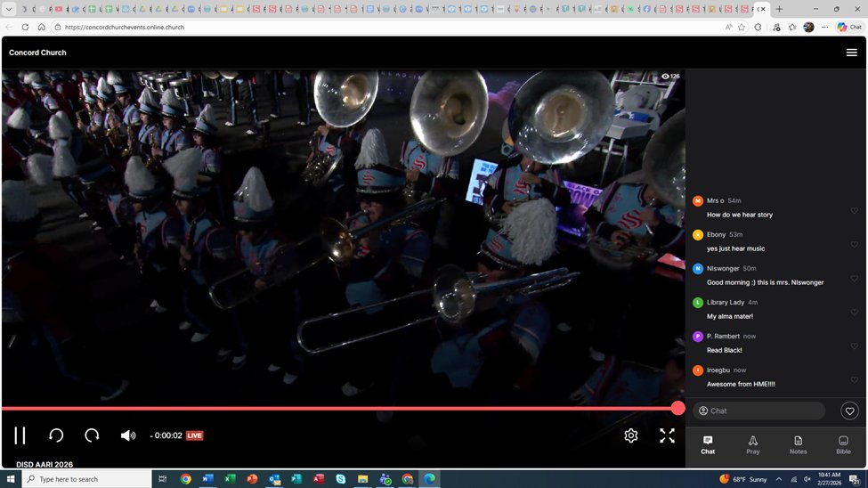Open Task View on the taskbar

163,478
